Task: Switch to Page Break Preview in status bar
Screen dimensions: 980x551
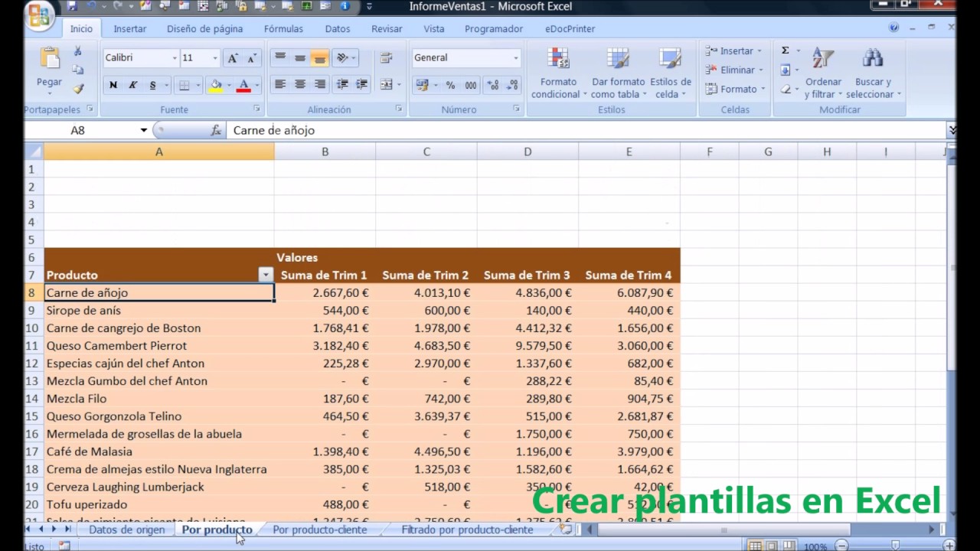Action: [789, 546]
